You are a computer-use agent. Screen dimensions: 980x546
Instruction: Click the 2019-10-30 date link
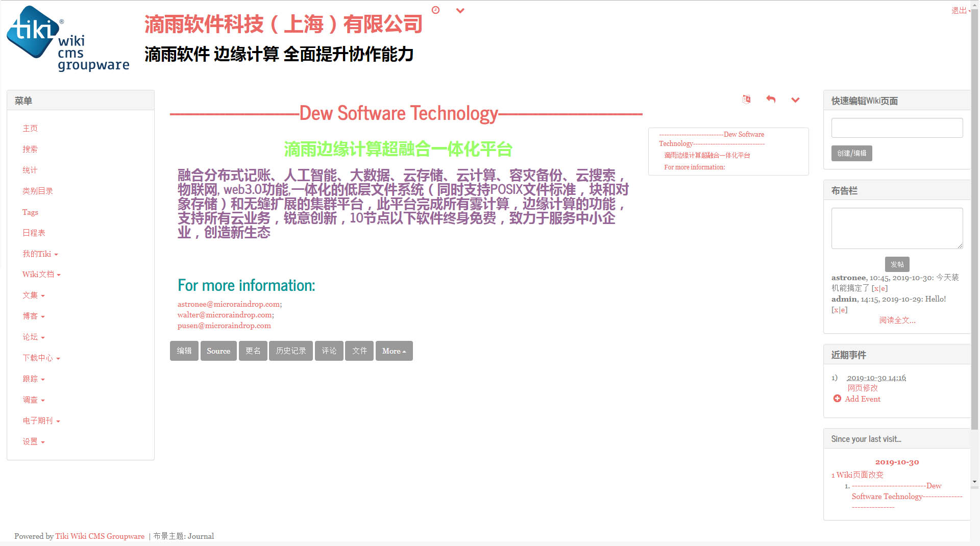pyautogui.click(x=897, y=462)
